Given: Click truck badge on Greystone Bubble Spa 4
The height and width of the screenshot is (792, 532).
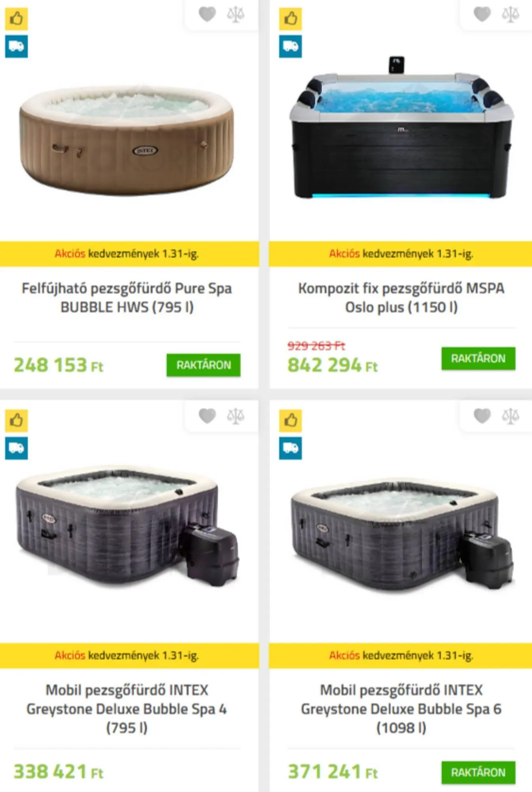Looking at the screenshot, I should pyautogui.click(x=16, y=448).
